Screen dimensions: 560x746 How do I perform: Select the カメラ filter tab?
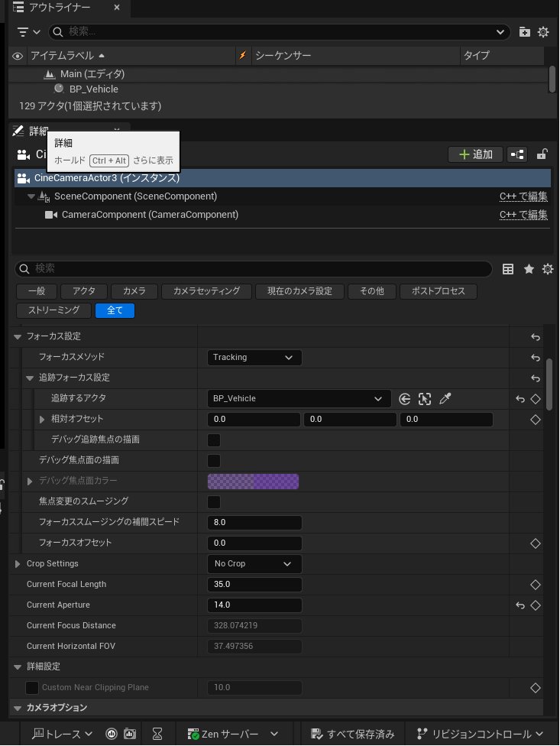point(134,291)
